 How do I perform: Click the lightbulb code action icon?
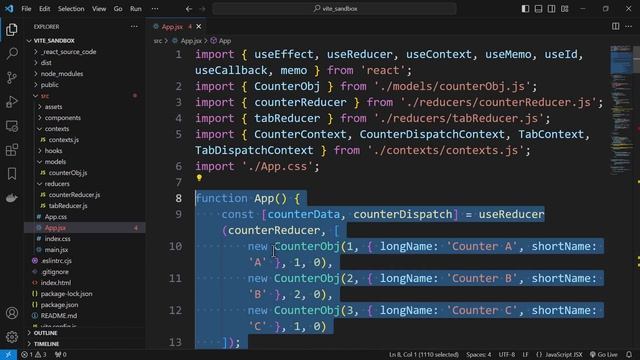click(199, 178)
